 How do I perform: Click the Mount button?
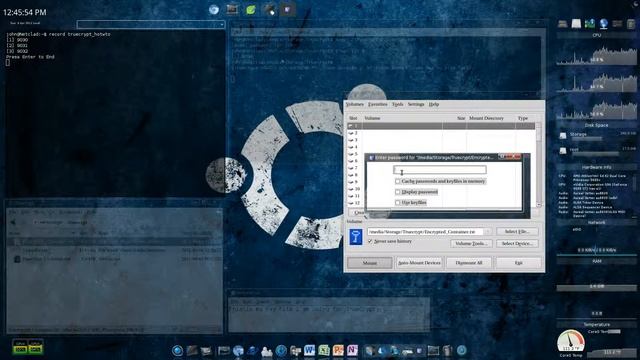click(370, 263)
